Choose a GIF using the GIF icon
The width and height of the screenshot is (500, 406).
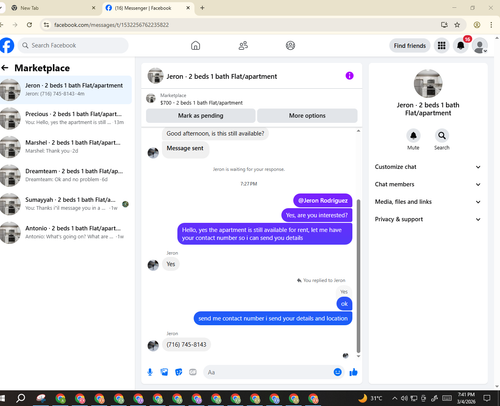pyautogui.click(x=193, y=372)
